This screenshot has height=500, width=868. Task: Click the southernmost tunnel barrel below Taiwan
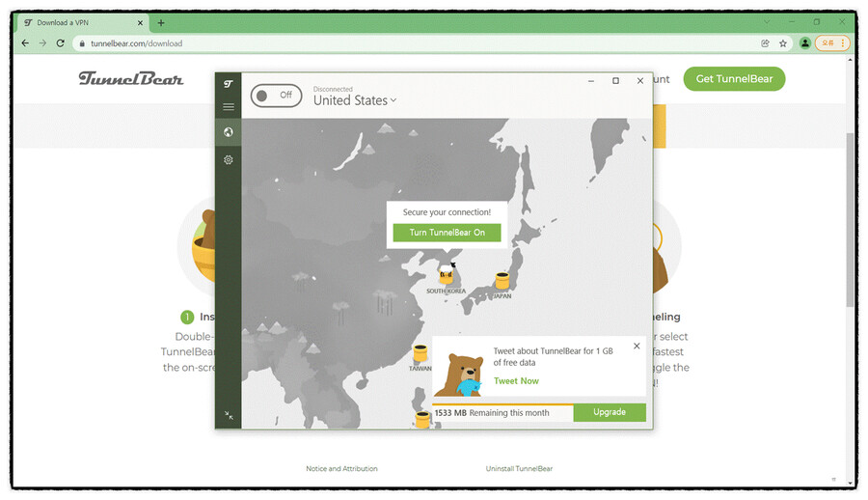422,420
